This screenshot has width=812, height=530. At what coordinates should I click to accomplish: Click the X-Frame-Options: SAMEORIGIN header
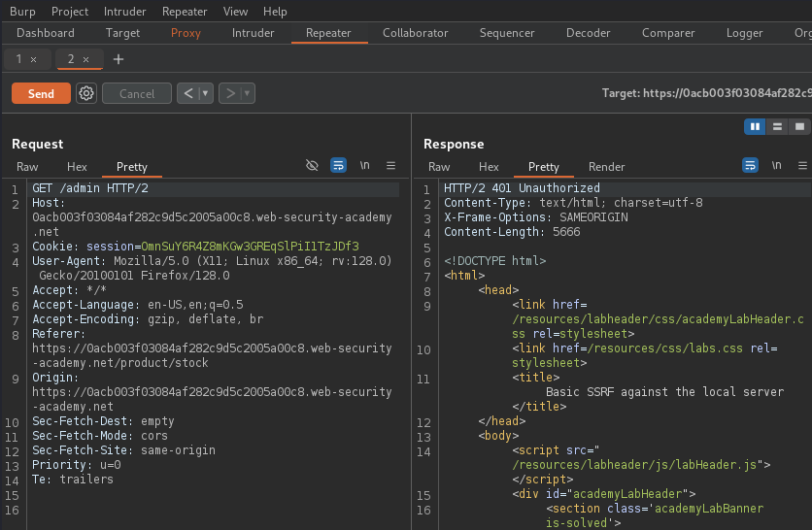tap(535, 217)
